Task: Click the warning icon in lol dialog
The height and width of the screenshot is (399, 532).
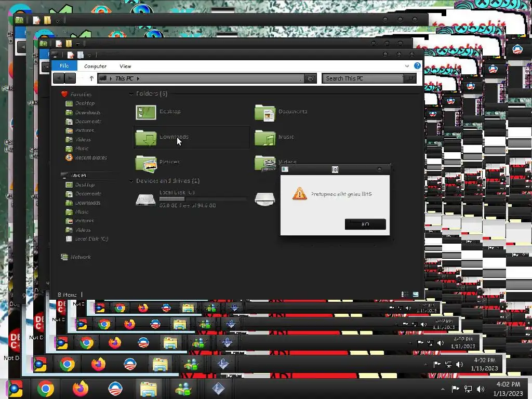Action: pos(300,194)
